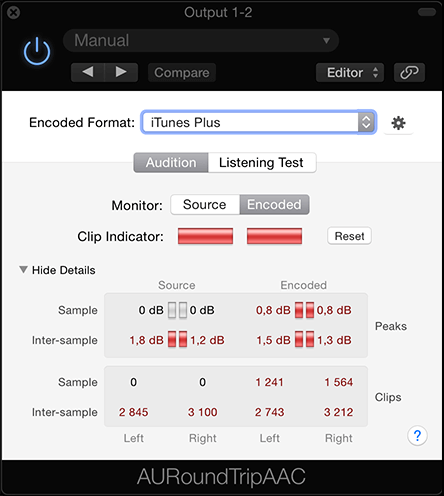Click the right red Clip Indicator bar
Viewport: 444px width, 496px height.
click(x=274, y=236)
